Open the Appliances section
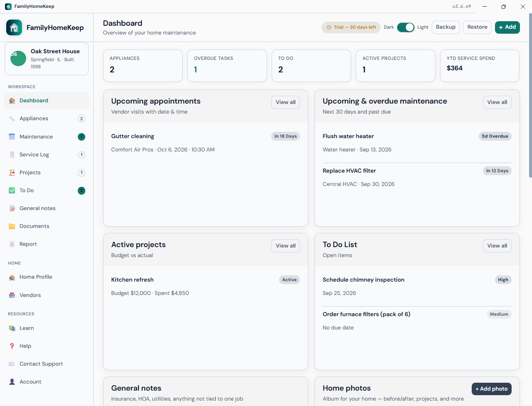The image size is (532, 406). click(47, 119)
